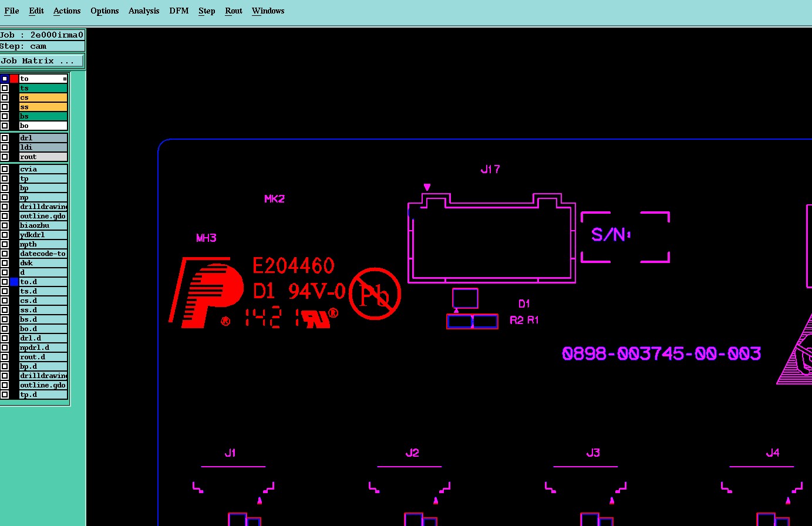Select the 'tp.d' layer name
The height and width of the screenshot is (526, 812).
[x=43, y=394]
